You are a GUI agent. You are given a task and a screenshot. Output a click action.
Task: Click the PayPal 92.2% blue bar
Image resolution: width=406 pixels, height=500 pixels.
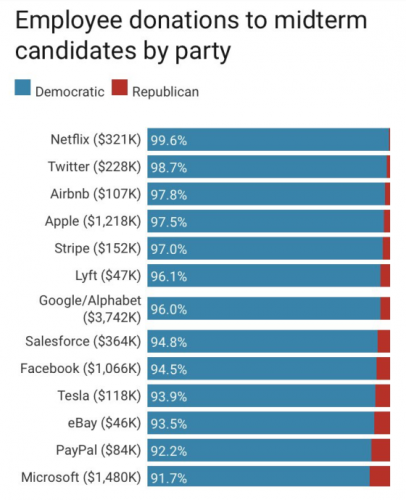click(260, 450)
